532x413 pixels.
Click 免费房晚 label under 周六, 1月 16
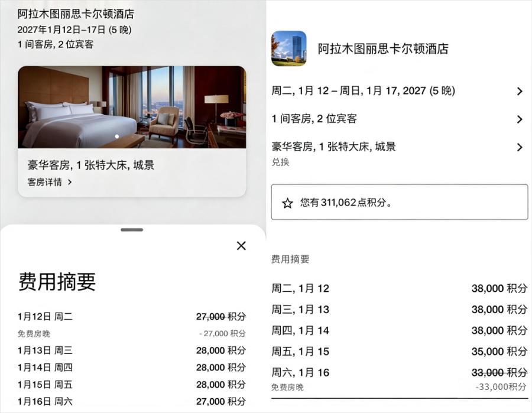point(287,387)
